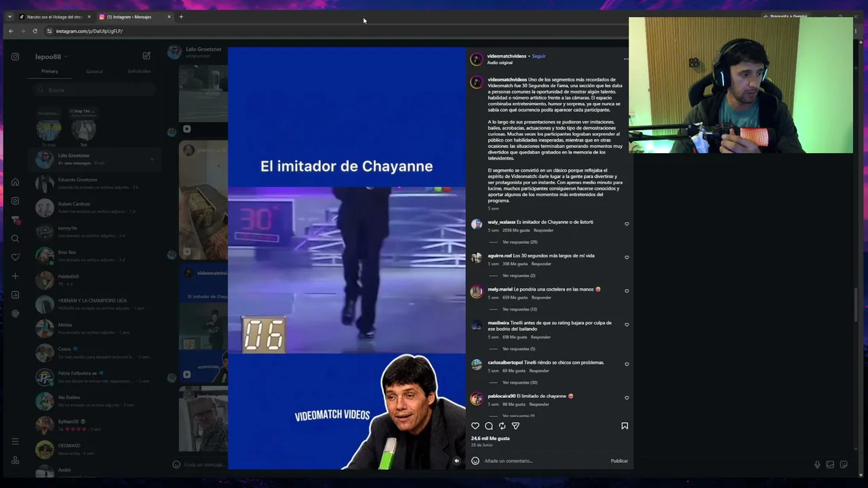Open the Lalo Groetzner conversation
The height and width of the screenshot is (488, 868).
pyautogui.click(x=96, y=159)
